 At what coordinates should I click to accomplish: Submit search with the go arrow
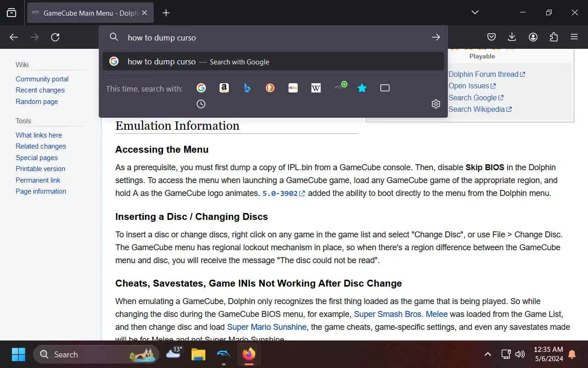click(x=436, y=37)
